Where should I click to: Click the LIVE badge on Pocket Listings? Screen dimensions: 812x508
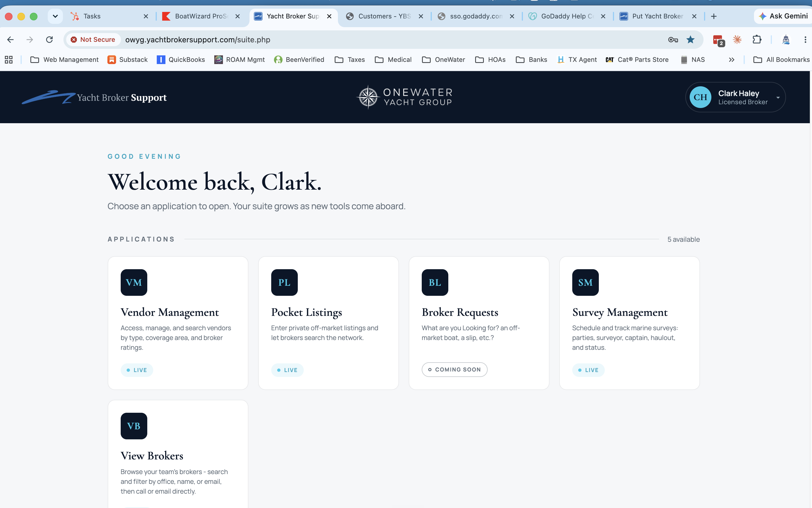[x=287, y=370]
